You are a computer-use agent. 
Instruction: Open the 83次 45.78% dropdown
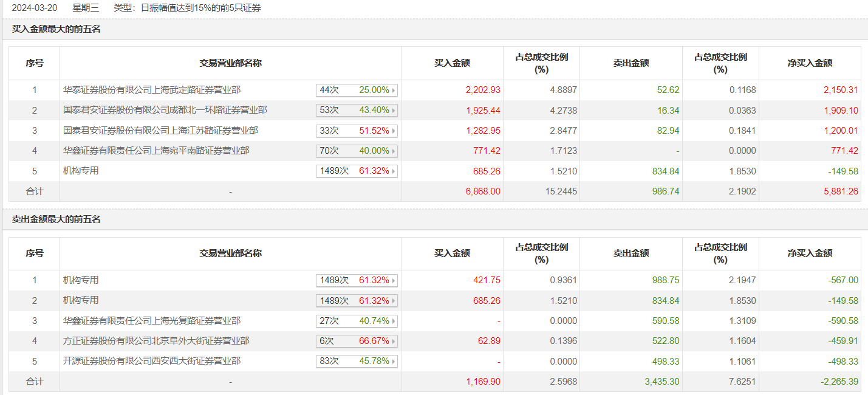(394, 362)
